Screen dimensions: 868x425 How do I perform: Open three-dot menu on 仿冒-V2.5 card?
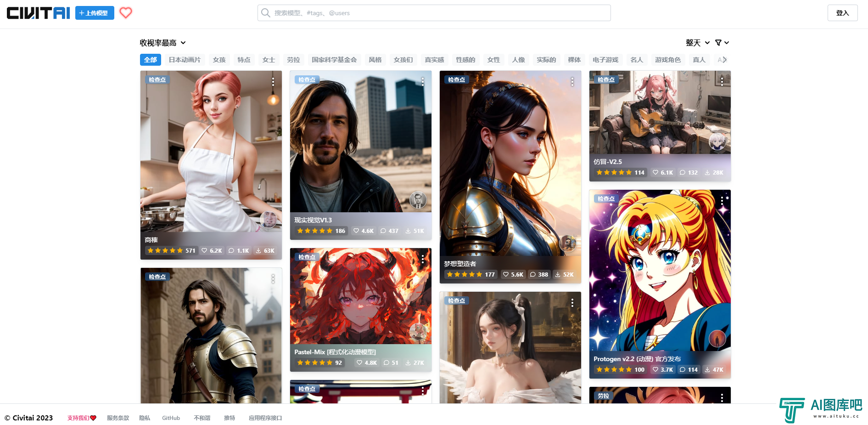(722, 81)
